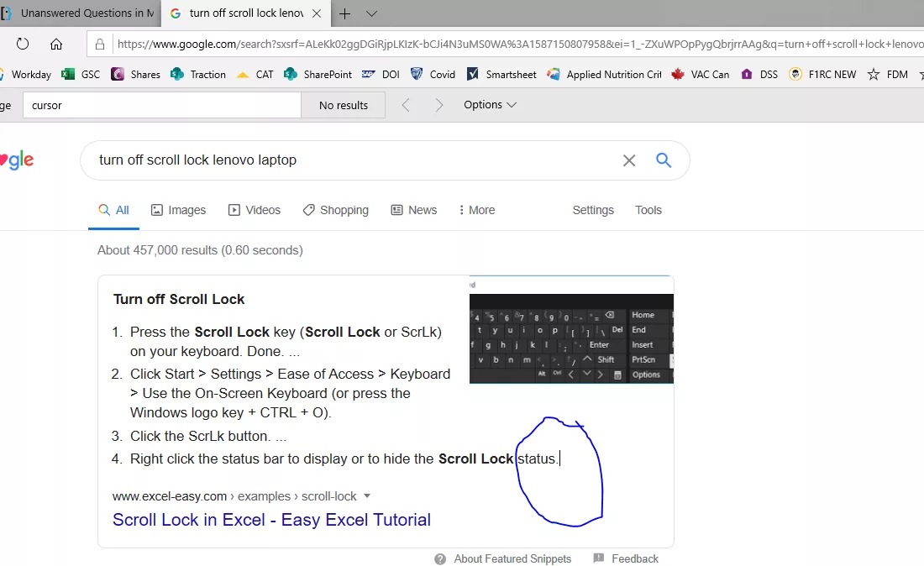Open the FDM bookmark
Image resolution: width=924 pixels, height=566 pixels.
(x=888, y=74)
